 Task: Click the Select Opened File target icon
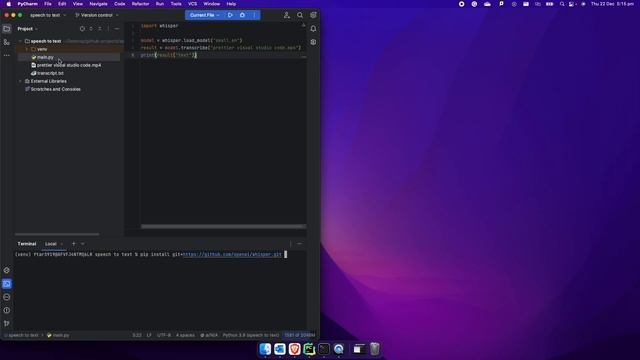82,29
